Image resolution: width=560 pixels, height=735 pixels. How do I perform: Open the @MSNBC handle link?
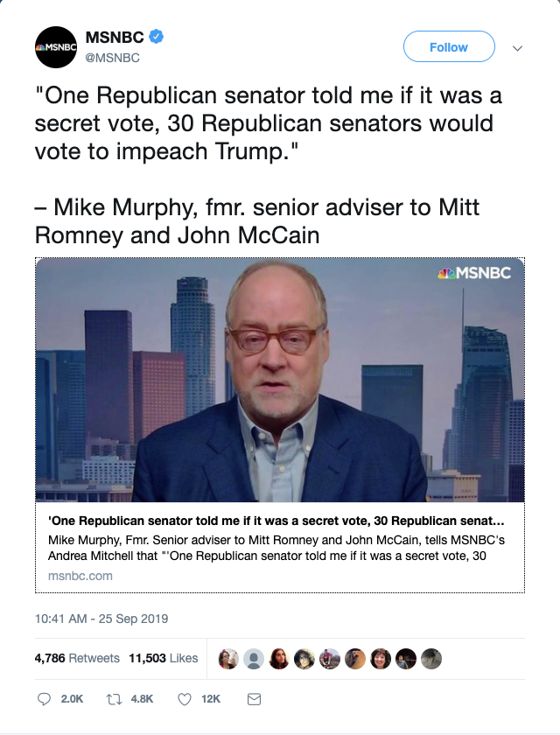[113, 58]
